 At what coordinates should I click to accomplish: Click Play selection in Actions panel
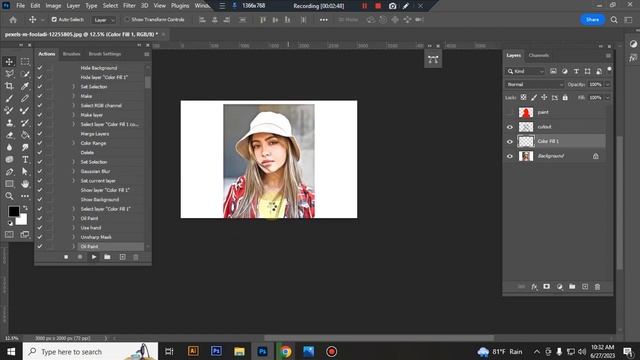point(94,257)
